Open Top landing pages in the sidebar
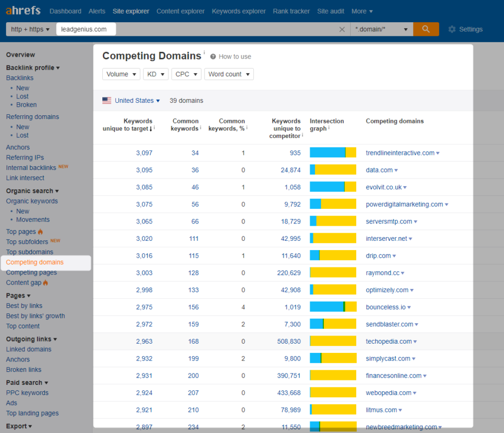Viewport: 504px width, 433px height. (32, 414)
